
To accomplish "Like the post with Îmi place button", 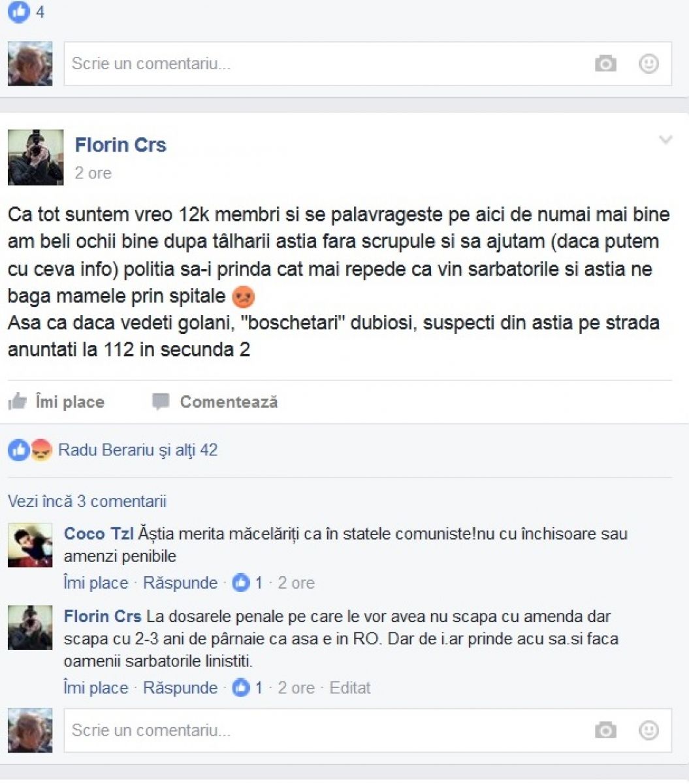I will tap(57, 402).
